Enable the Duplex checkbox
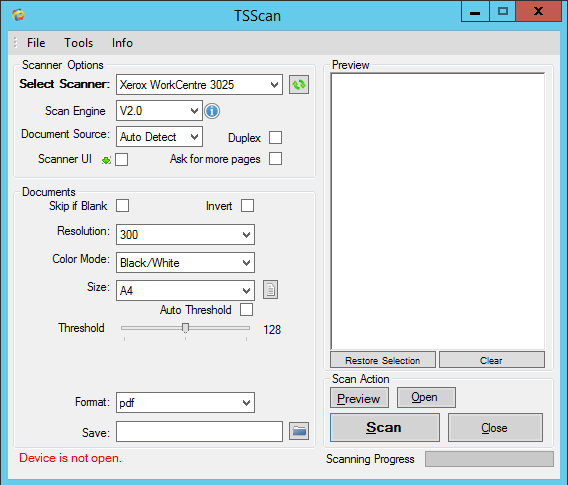 point(275,138)
